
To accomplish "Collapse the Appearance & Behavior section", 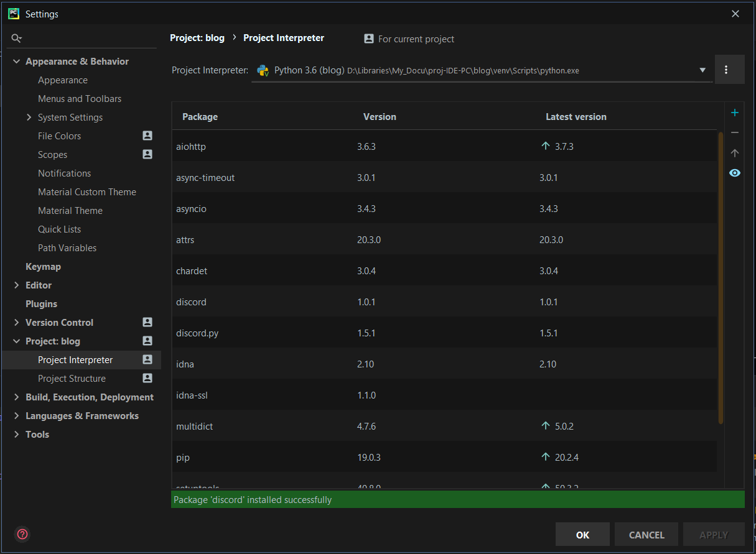I will (16, 62).
